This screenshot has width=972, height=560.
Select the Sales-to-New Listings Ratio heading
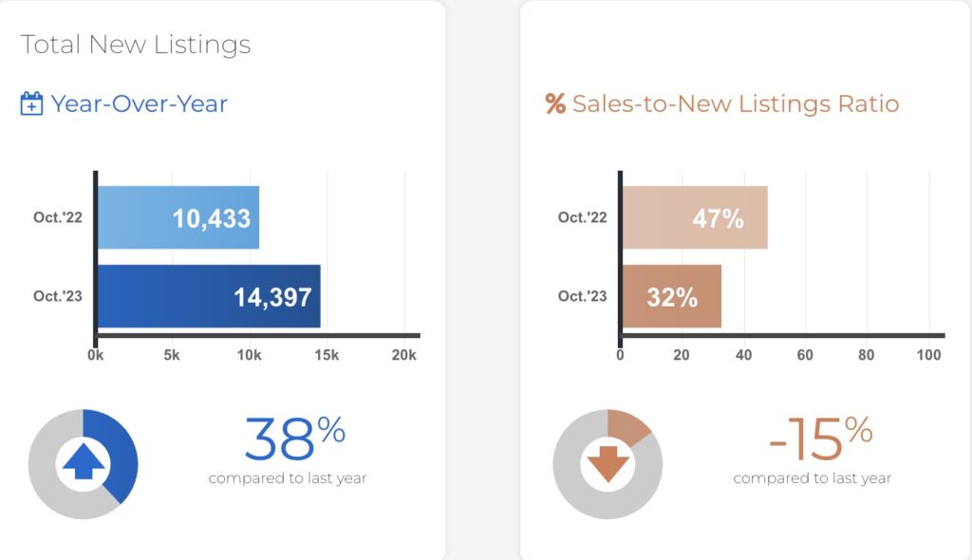(x=735, y=103)
